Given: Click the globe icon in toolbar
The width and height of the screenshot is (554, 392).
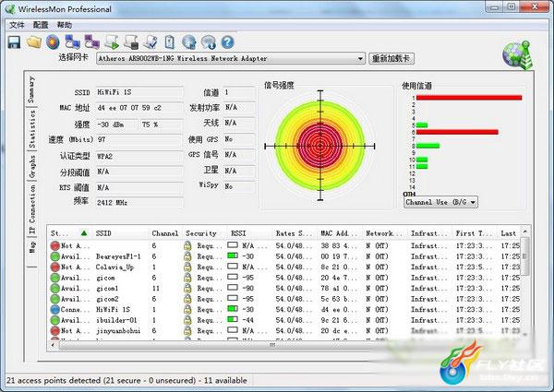Looking at the screenshot, I should 189,42.
